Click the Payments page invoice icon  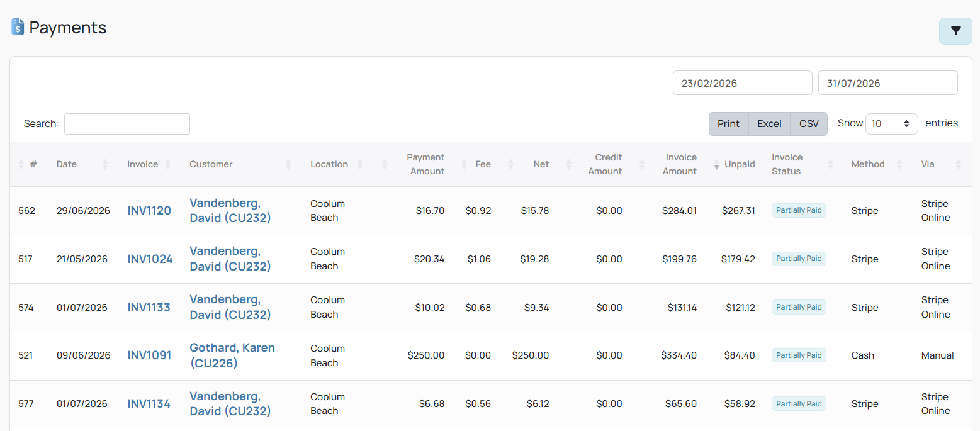coord(18,27)
